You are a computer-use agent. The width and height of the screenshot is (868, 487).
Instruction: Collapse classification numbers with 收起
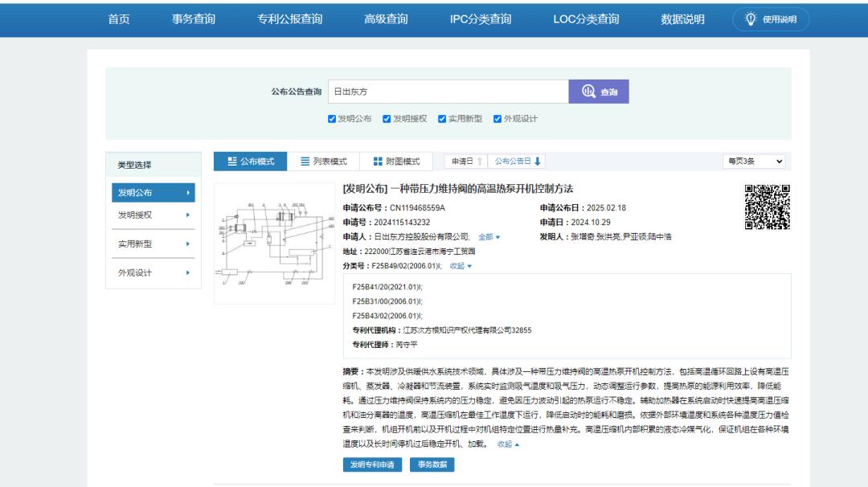pos(461,266)
